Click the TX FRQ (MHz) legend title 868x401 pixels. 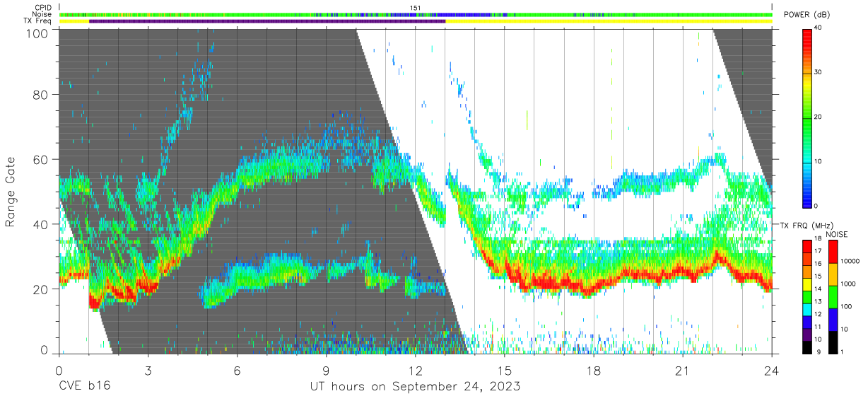click(807, 225)
